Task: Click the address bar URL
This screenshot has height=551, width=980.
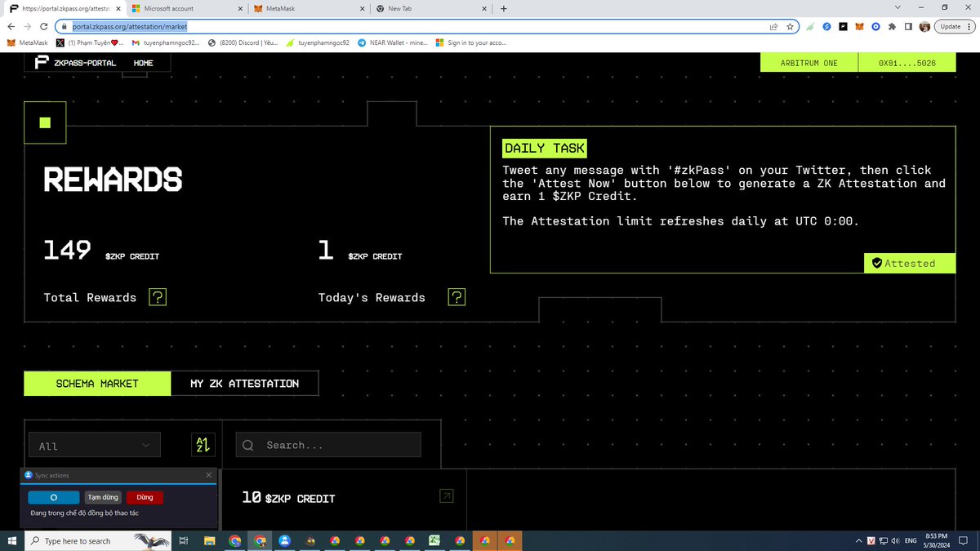Action: (130, 26)
